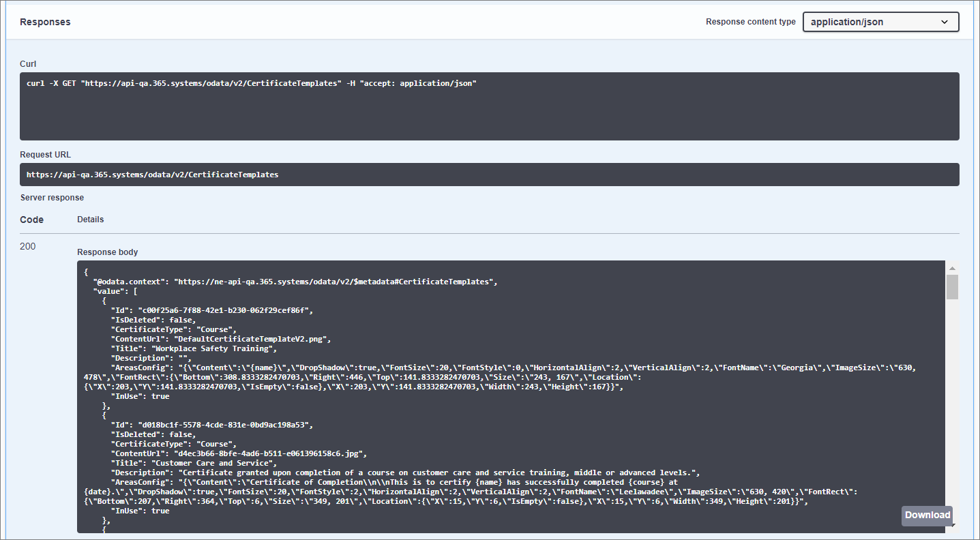Viewport: 980px width, 540px height.
Task: Click the scrollbar up arrow in response body
Action: pyautogui.click(x=952, y=268)
